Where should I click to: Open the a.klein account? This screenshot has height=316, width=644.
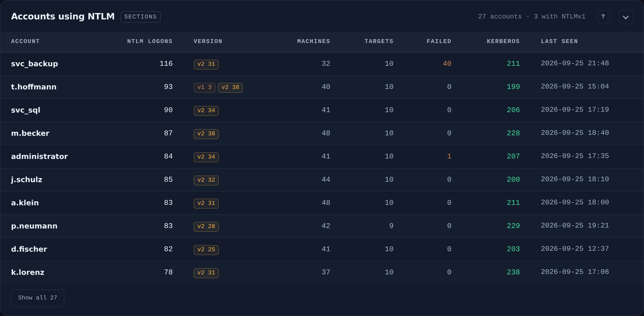(25, 203)
